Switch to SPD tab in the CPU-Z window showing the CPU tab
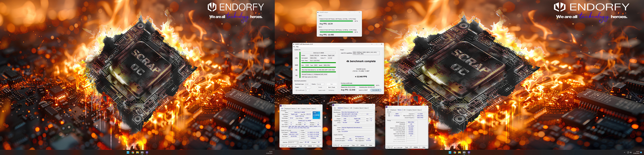 [x=298, y=109]
